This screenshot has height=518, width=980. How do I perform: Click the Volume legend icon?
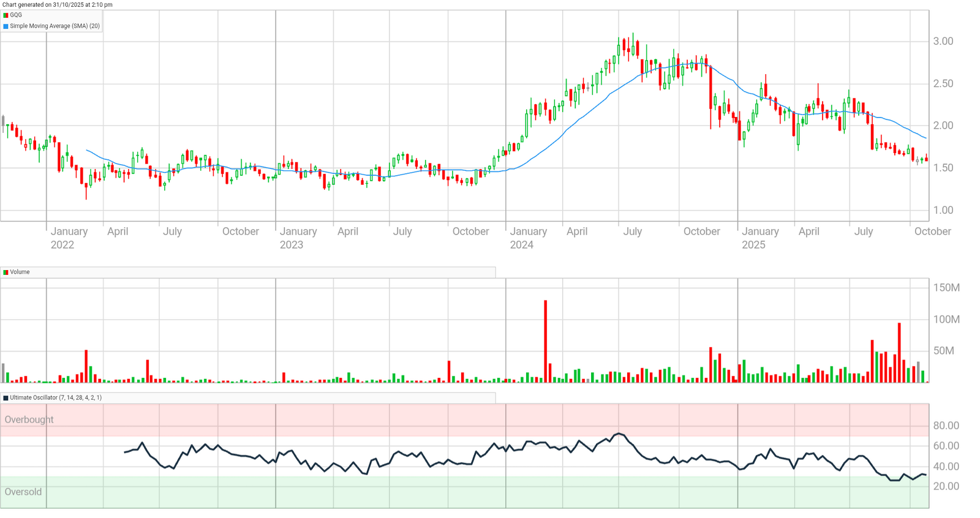[x=6, y=272]
